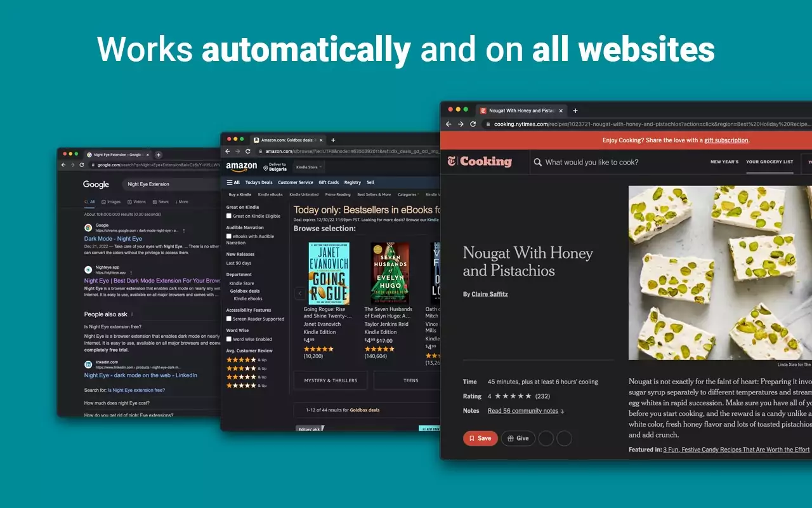Go back in the NYT Cooking window
This screenshot has height=508, width=812.
(x=449, y=124)
